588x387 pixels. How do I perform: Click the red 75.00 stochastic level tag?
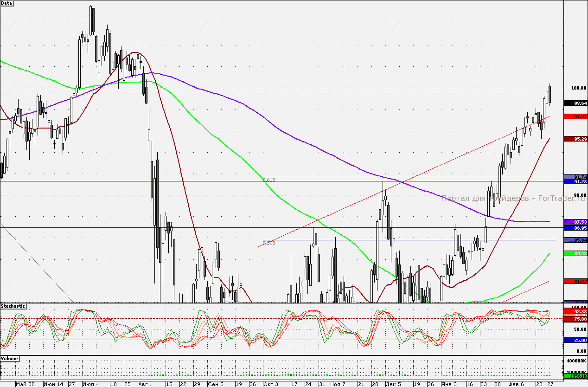coord(575,319)
